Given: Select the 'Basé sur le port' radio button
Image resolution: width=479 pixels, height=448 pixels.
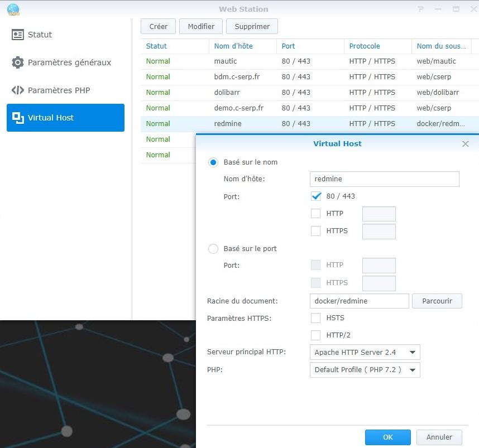Looking at the screenshot, I should [213, 249].
